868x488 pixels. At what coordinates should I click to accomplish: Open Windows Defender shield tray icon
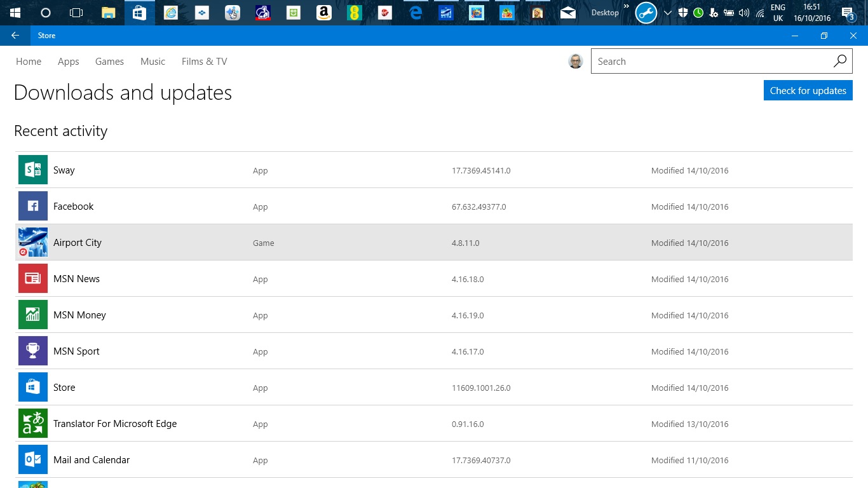click(x=683, y=13)
